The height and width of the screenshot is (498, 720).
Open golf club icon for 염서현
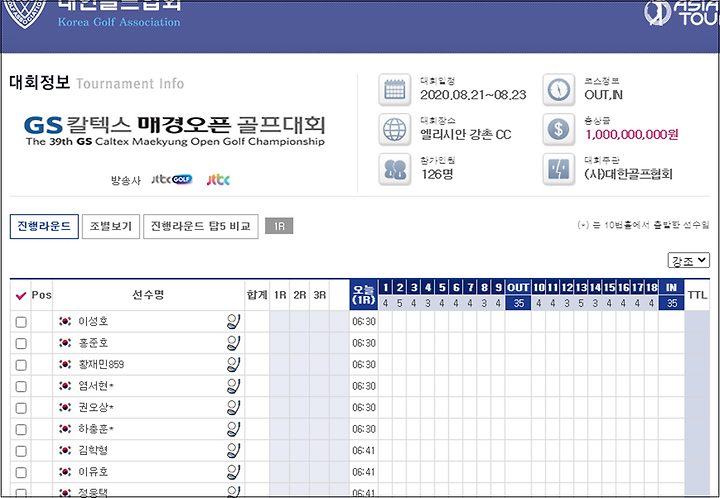tap(233, 386)
